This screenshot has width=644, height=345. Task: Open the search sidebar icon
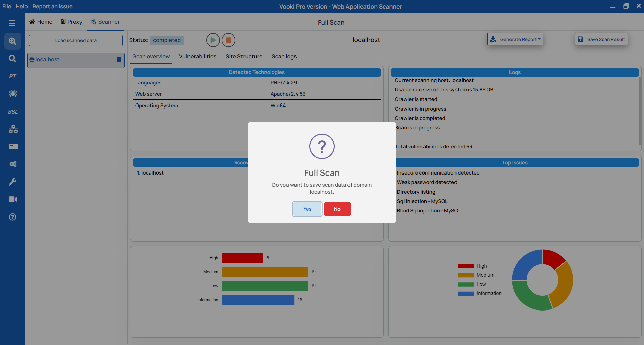click(x=12, y=59)
